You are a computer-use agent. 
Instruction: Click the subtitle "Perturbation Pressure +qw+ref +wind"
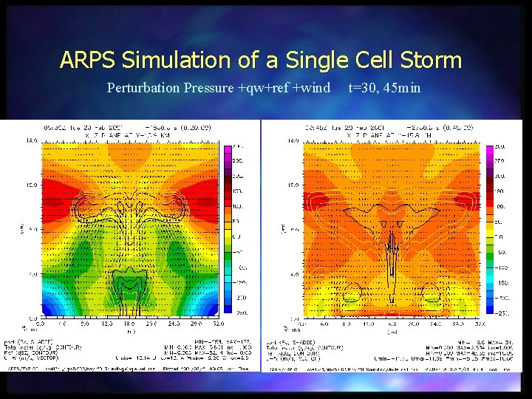coord(219,87)
